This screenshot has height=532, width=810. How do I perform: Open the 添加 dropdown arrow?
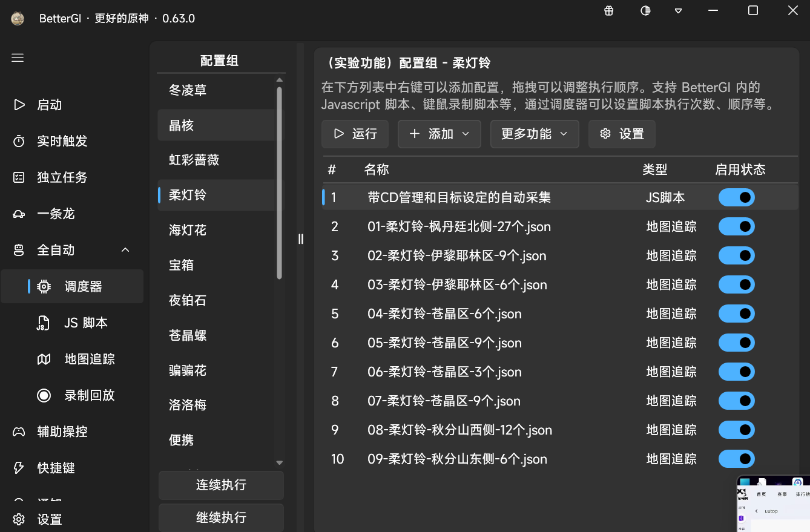(x=466, y=134)
